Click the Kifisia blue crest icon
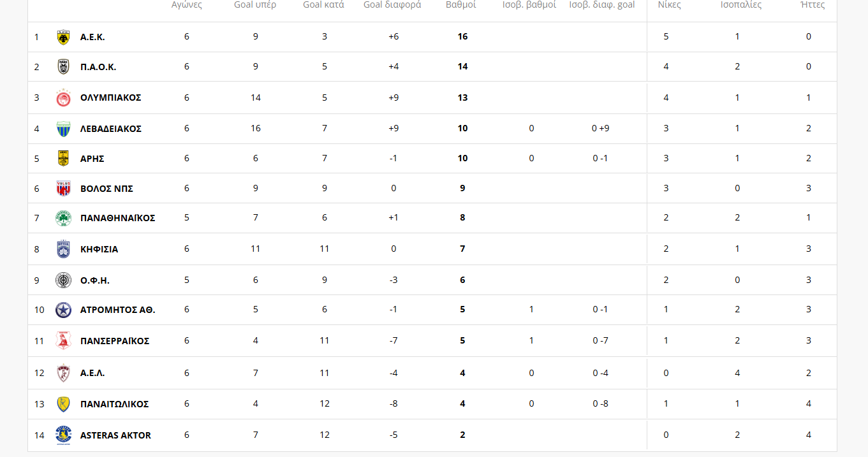This screenshot has height=457, width=868. 63,249
